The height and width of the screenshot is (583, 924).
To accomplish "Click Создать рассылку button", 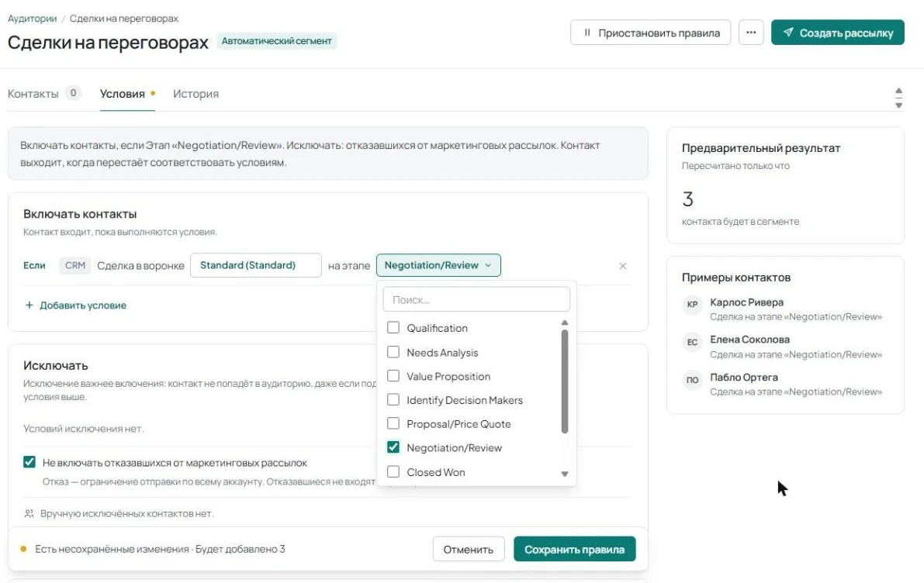I will pyautogui.click(x=837, y=33).
